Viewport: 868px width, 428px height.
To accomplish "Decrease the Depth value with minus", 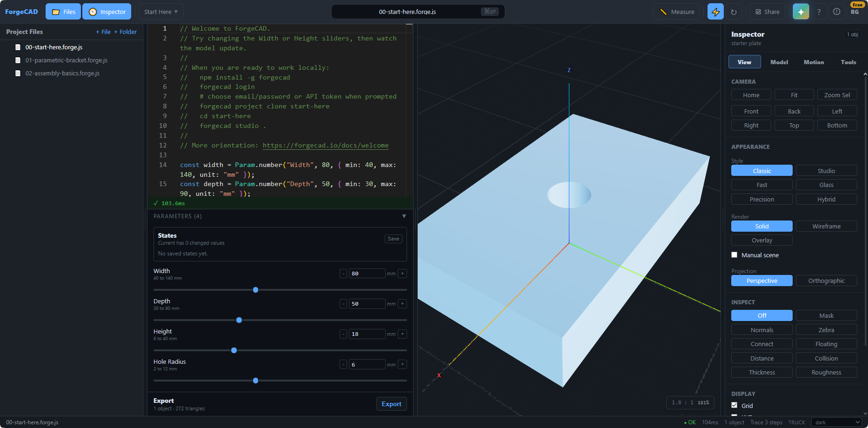I will 343,304.
